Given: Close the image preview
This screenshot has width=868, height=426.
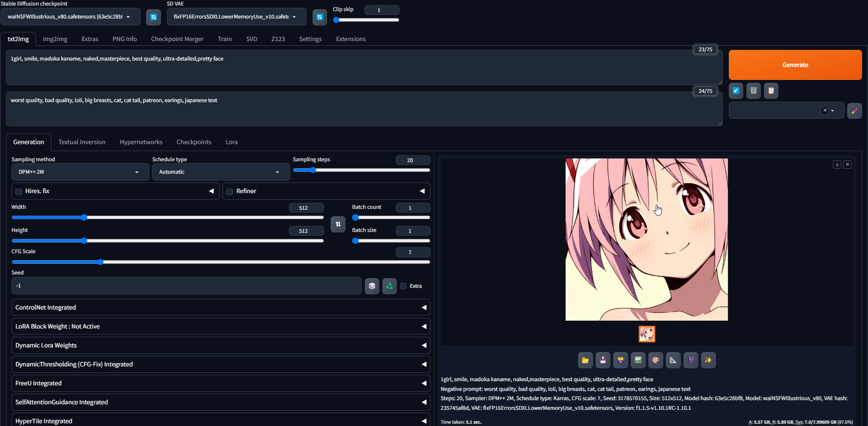Looking at the screenshot, I should [847, 164].
